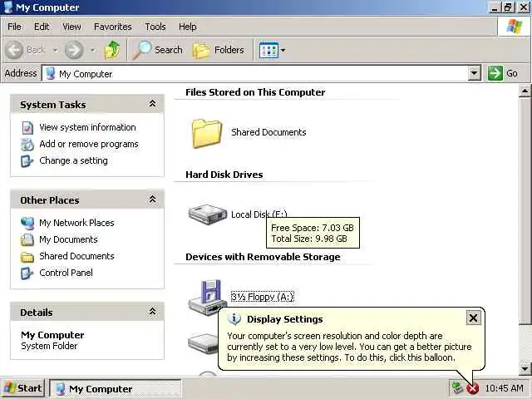
Task: Select the Shared Documents folder icon
Action: pyautogui.click(x=207, y=133)
